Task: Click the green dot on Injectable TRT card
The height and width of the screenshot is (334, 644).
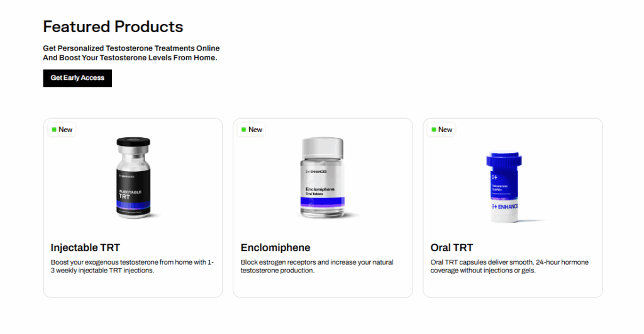Action: tap(54, 130)
